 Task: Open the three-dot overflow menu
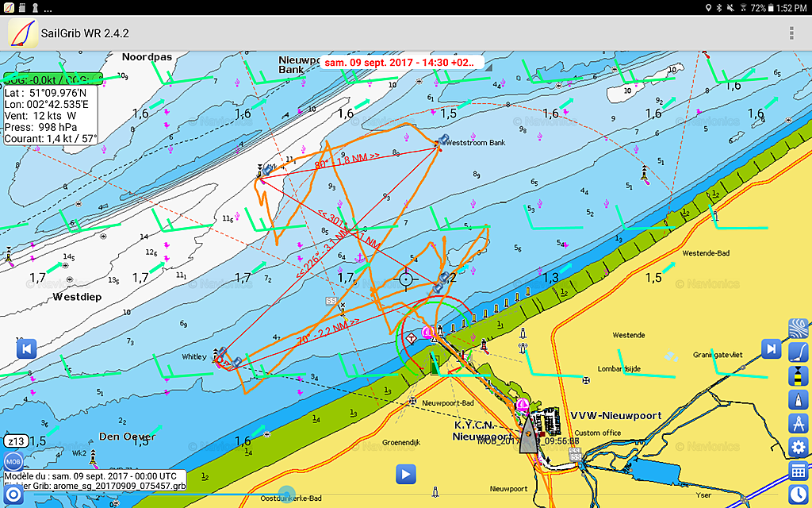pos(791,33)
